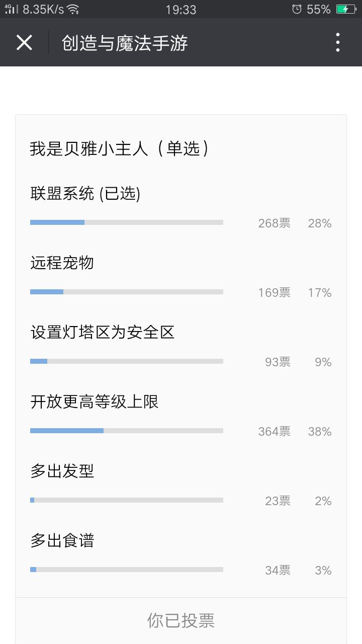Tap the alarm clock status icon
The image size is (362, 644).
(x=297, y=9)
